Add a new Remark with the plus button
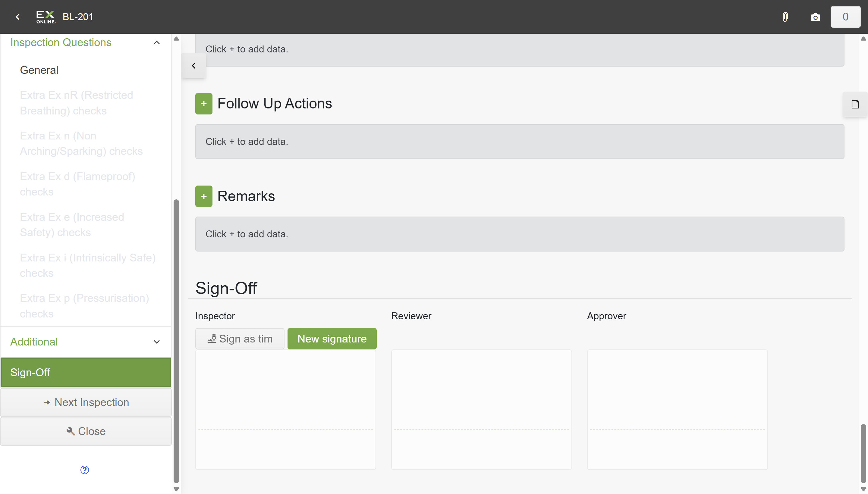868x494 pixels. point(204,196)
